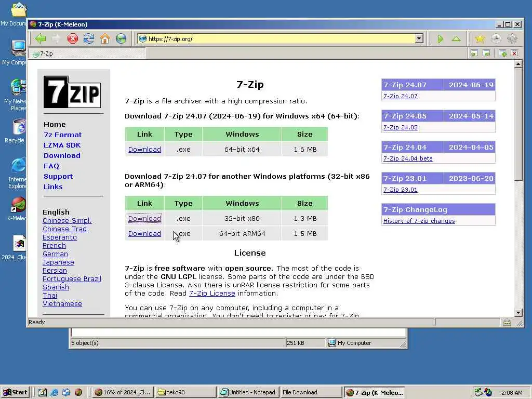The width and height of the screenshot is (532, 399).
Task: Click the status bar icon at right
Action: click(x=507, y=322)
